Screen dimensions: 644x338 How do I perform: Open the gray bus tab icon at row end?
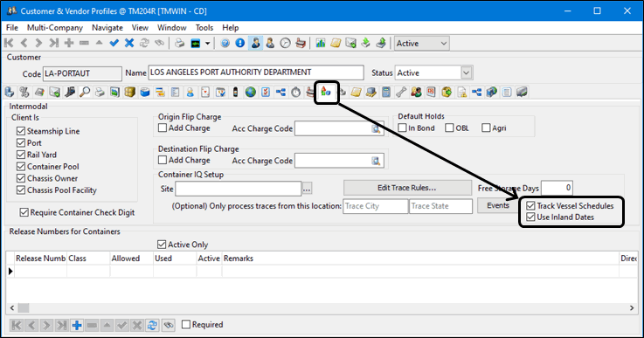pyautogui.click(x=522, y=92)
